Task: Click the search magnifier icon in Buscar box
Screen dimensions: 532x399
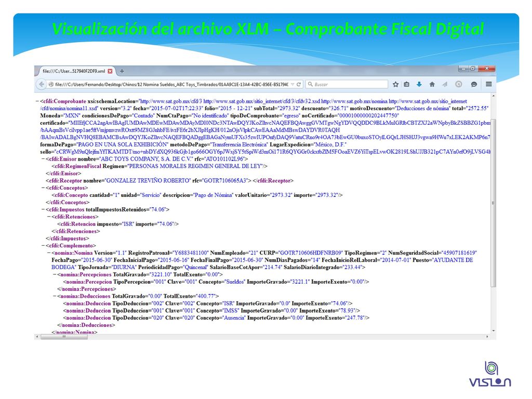Action: pyautogui.click(x=310, y=84)
